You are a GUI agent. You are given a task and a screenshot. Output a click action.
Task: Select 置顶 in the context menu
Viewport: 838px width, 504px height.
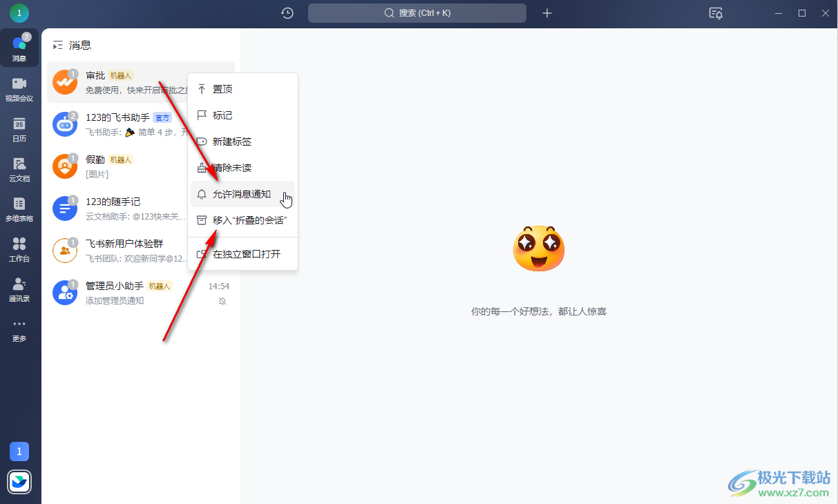pos(242,89)
